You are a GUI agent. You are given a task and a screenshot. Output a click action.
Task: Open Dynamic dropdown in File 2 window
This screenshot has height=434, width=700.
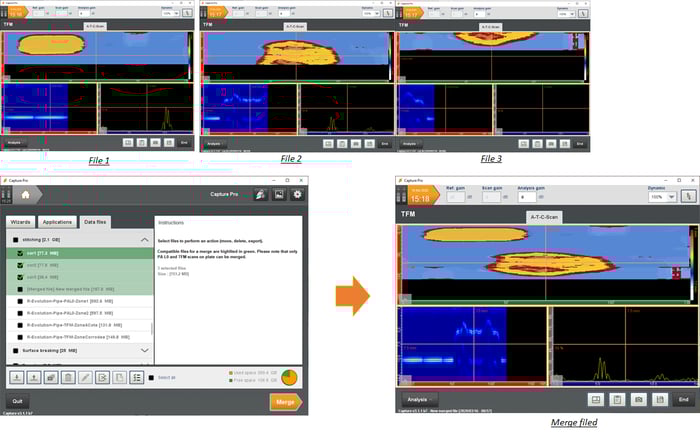point(371,13)
